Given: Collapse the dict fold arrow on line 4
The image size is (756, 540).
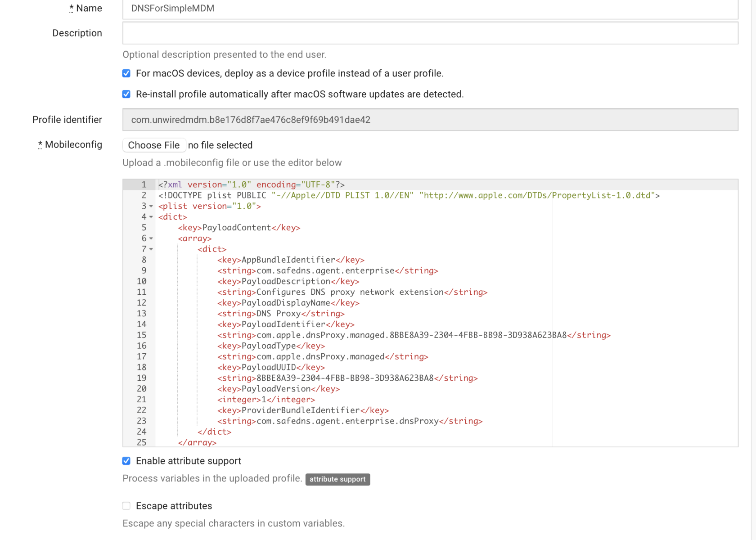Looking at the screenshot, I should click(151, 217).
